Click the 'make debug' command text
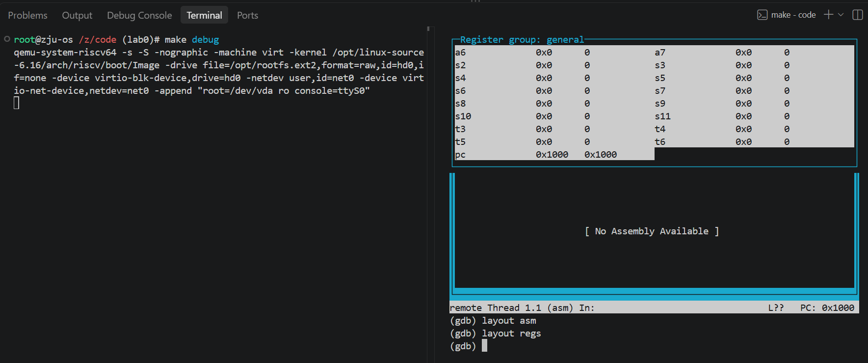 [192, 40]
